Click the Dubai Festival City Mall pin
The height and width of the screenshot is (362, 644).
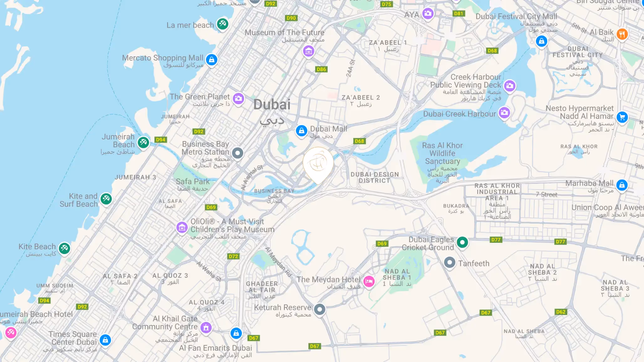click(541, 41)
